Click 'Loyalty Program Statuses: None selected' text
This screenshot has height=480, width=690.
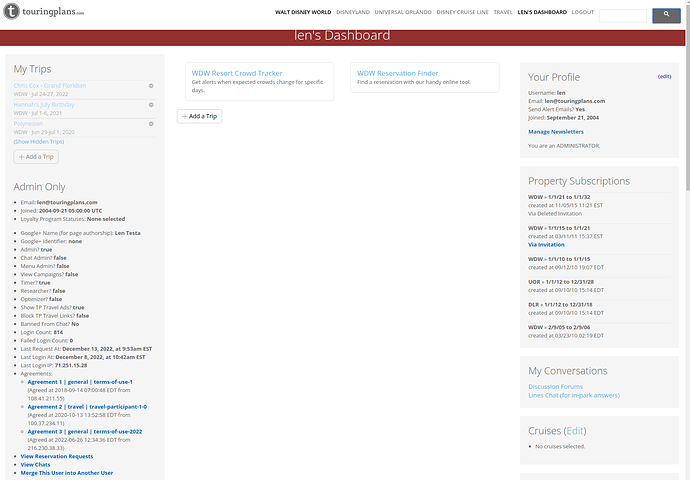point(73,219)
